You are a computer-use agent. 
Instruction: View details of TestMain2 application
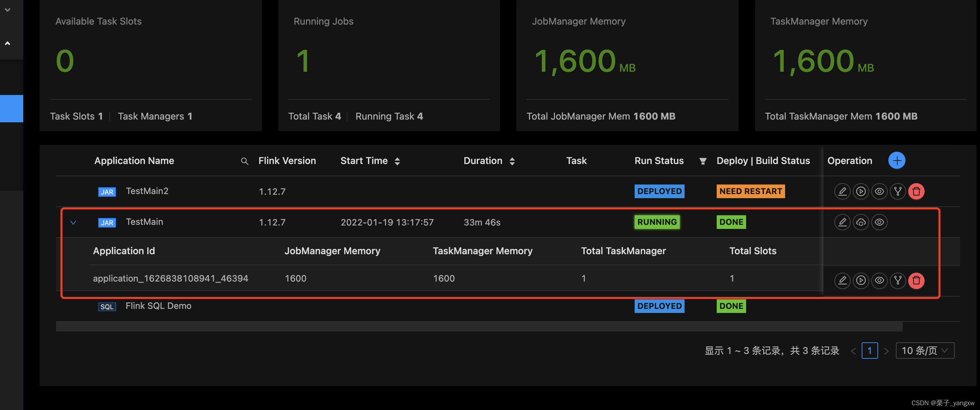pos(879,191)
